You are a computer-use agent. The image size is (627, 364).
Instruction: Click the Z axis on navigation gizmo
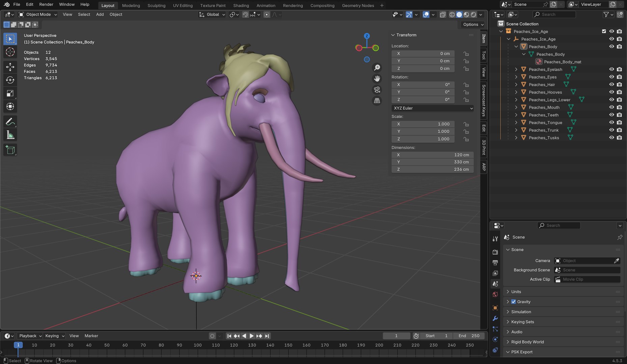[x=367, y=36]
